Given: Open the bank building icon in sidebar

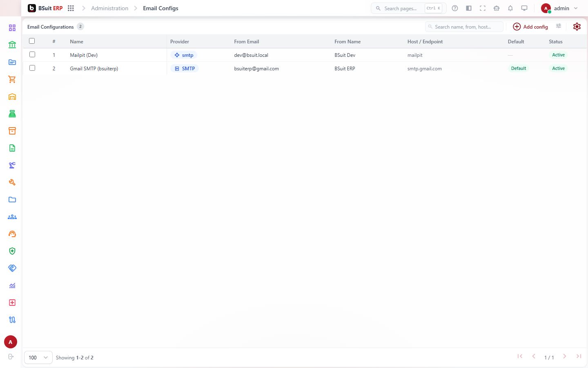Looking at the screenshot, I should (12, 45).
